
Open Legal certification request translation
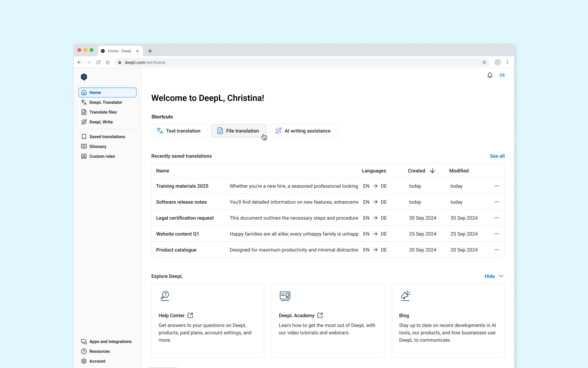click(185, 218)
